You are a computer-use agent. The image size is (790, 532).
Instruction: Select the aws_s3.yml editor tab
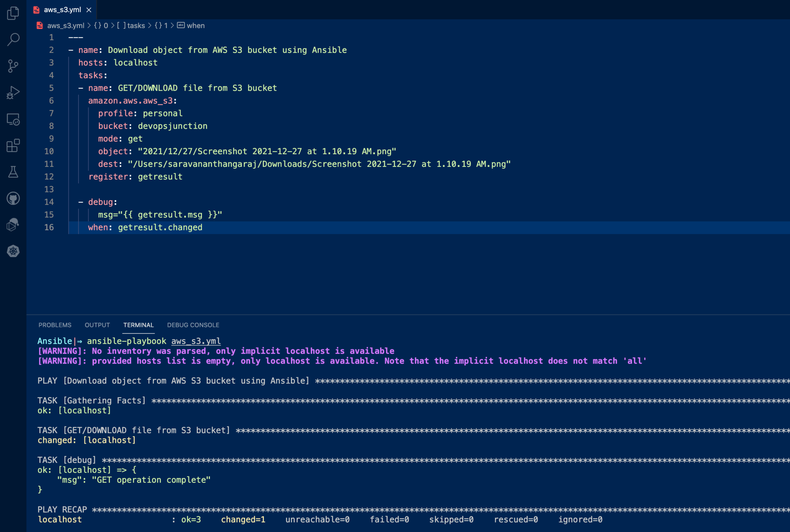[x=62, y=10]
